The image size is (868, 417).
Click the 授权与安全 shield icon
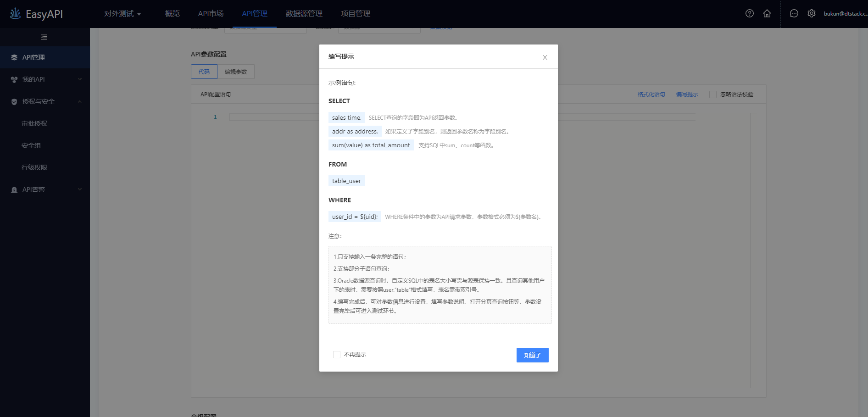(x=14, y=101)
